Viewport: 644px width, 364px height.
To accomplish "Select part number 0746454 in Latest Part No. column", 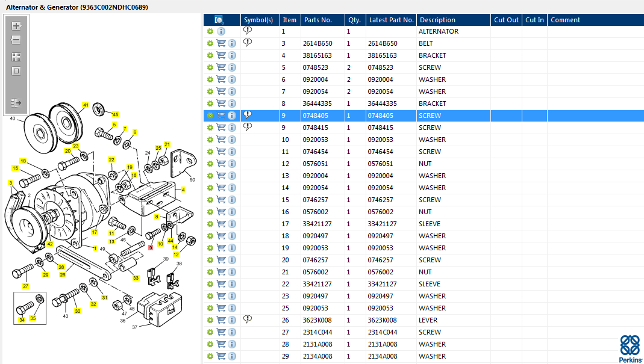I will coord(380,152).
